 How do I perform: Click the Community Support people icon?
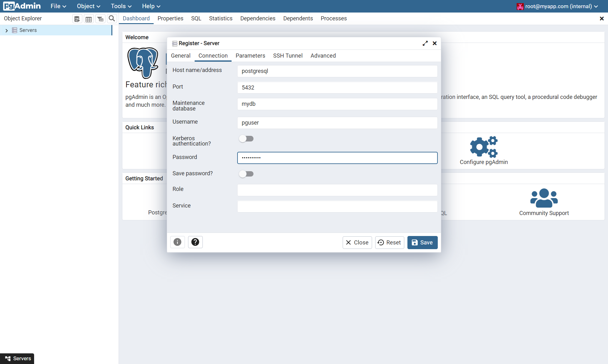click(544, 198)
